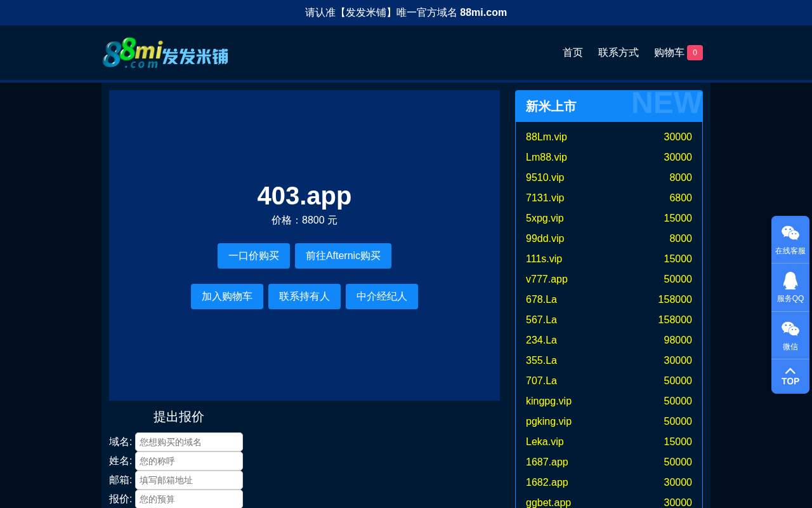Focus the 域名 input field
812x508 pixels.
click(189, 442)
